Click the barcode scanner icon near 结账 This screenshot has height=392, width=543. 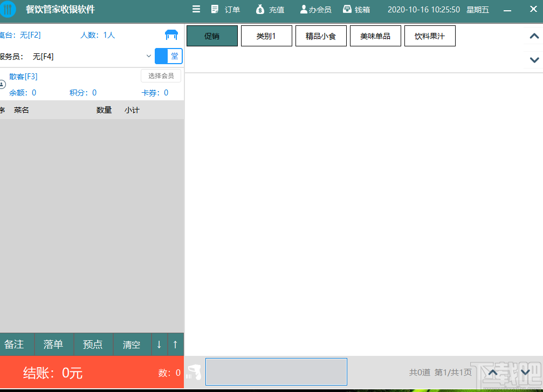(194, 372)
